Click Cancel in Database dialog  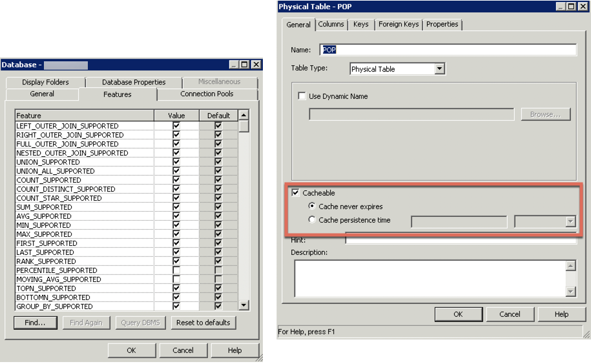point(183,350)
